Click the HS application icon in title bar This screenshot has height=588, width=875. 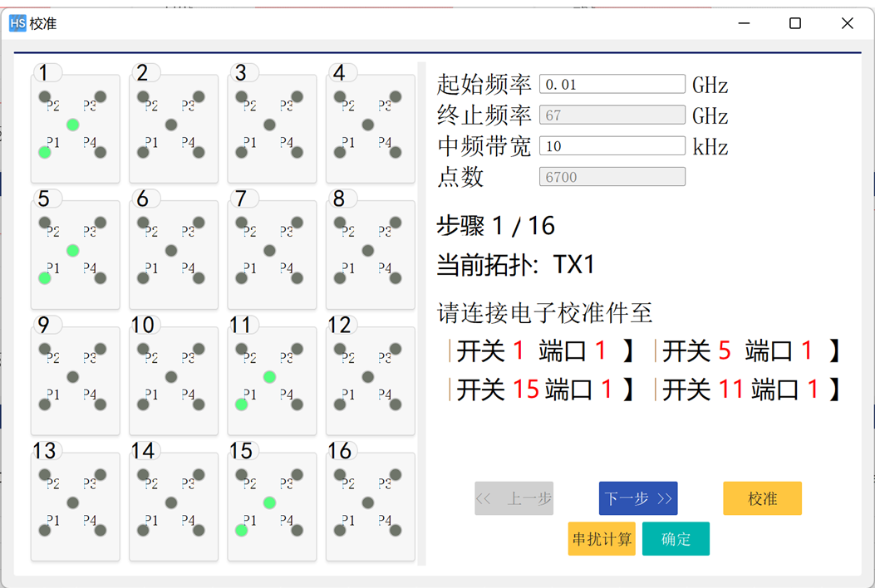pos(17,23)
